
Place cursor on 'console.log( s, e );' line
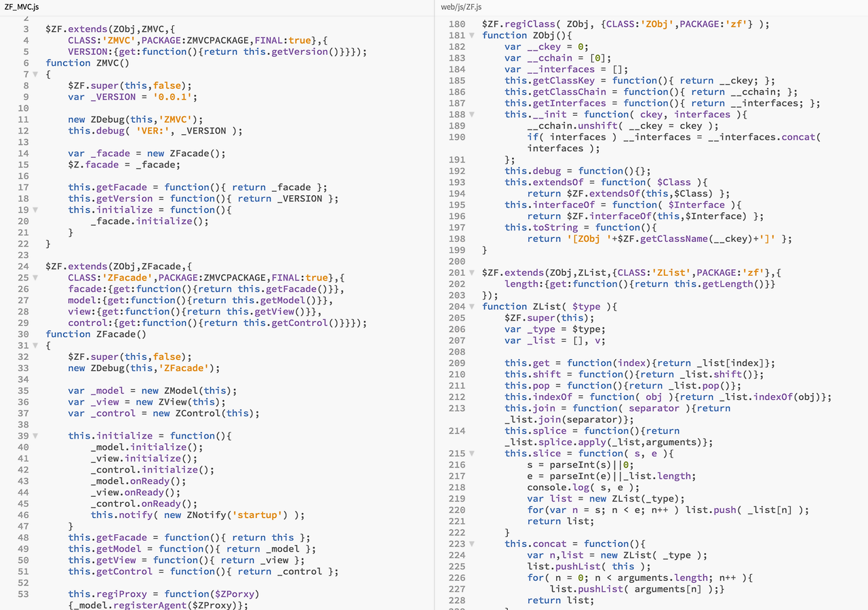click(x=583, y=487)
